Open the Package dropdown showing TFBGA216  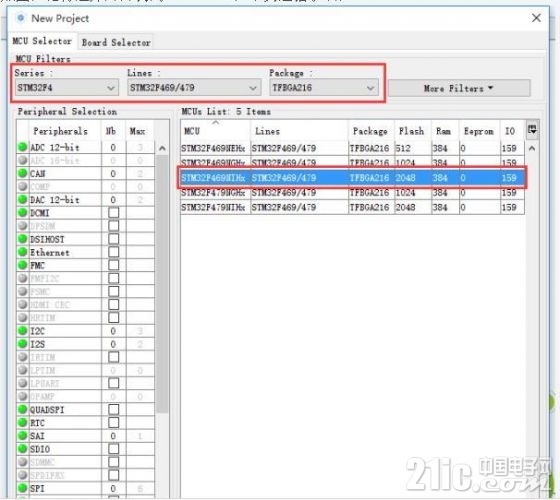click(324, 88)
